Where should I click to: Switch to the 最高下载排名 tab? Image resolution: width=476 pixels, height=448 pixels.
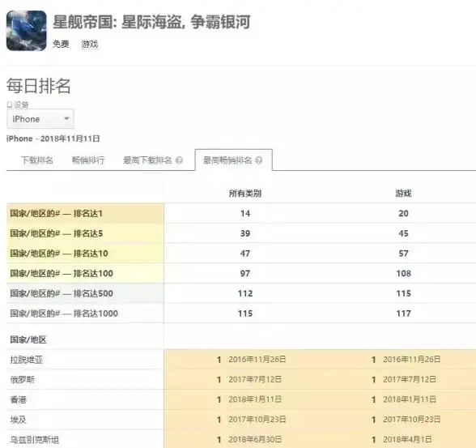pyautogui.click(x=147, y=160)
